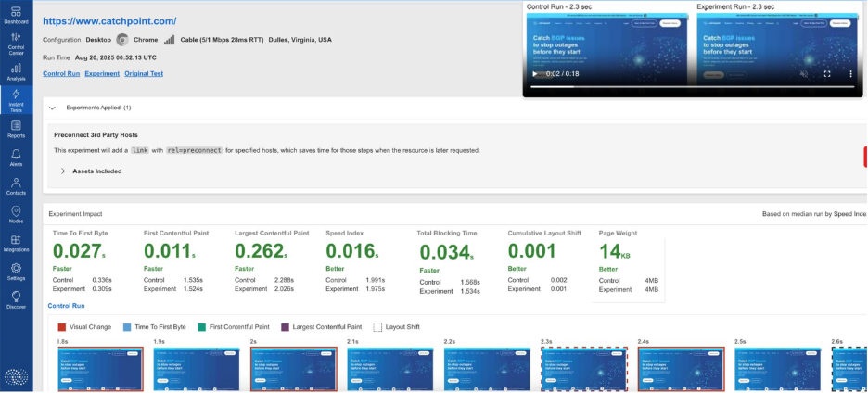
Task: Select the 2.4s filmstrip frame
Action: coord(681,369)
